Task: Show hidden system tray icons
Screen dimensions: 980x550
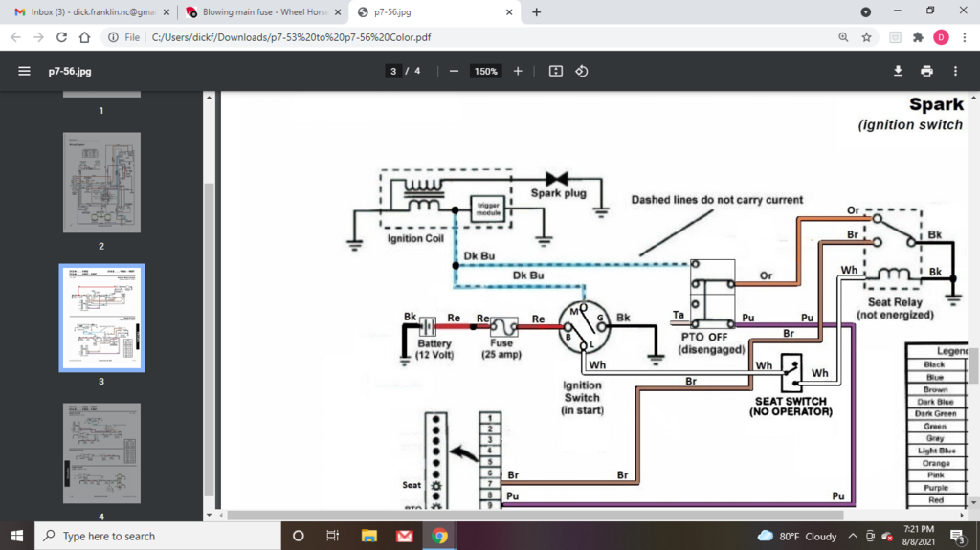Action: tap(853, 536)
